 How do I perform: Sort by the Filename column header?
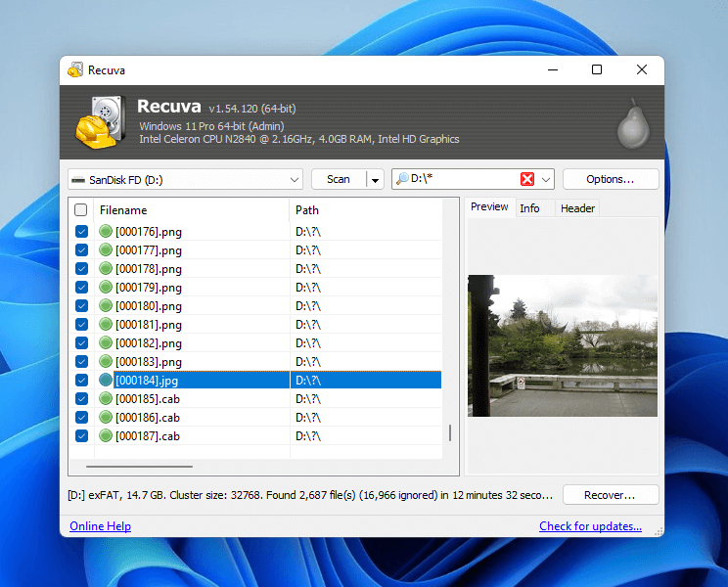[x=192, y=210]
